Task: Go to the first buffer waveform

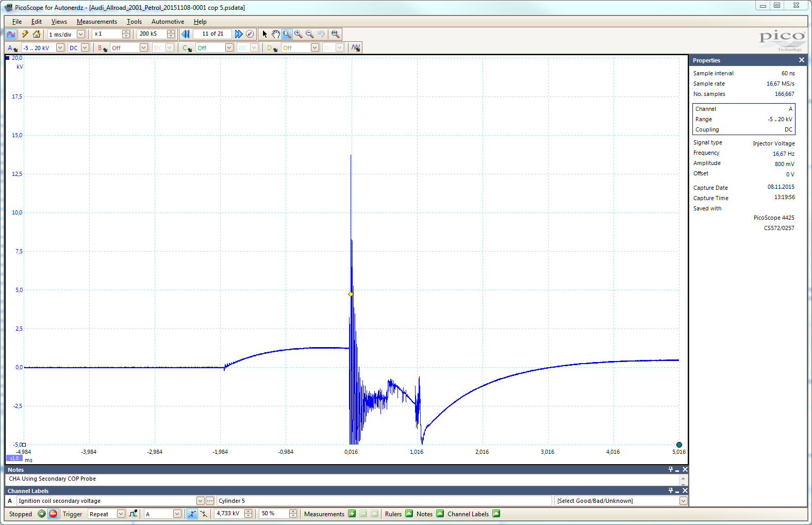Action: [x=186, y=34]
